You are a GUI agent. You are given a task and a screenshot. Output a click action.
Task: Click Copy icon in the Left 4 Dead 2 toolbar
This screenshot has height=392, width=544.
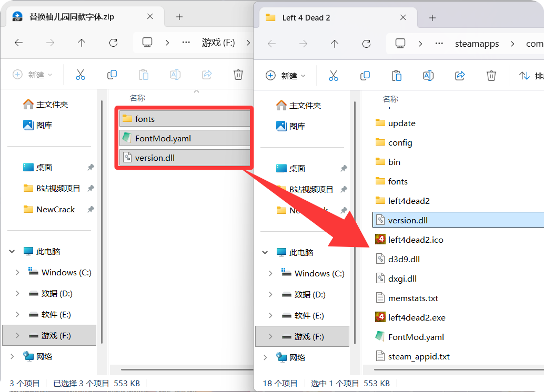click(x=365, y=76)
